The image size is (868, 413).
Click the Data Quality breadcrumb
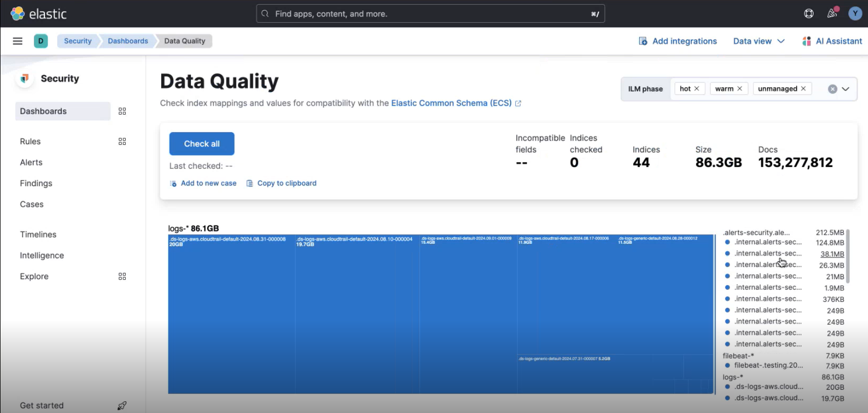click(x=184, y=41)
